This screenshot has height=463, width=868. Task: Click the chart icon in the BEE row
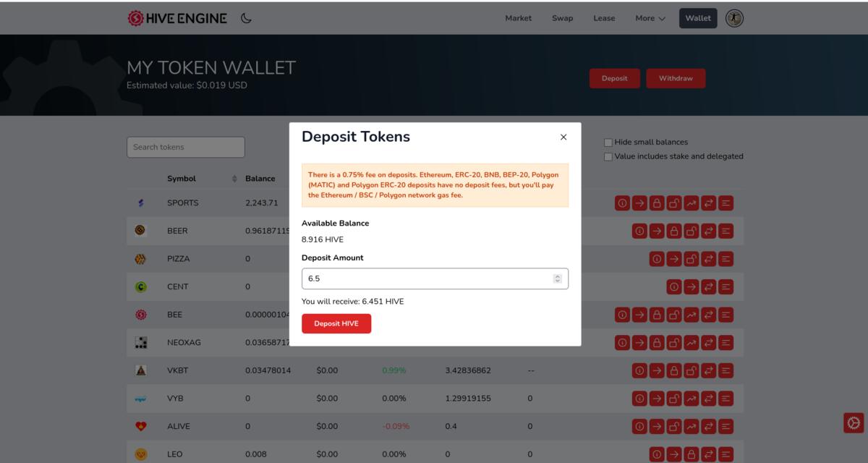(692, 315)
